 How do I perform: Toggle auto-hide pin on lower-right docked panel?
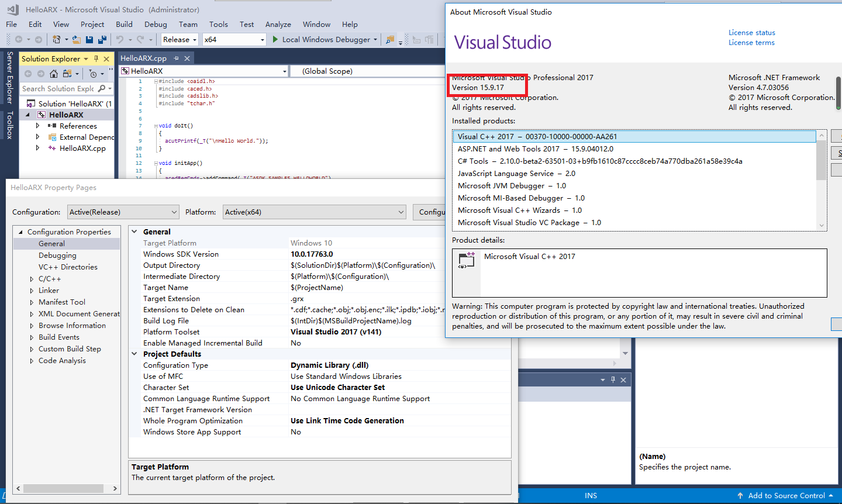pyautogui.click(x=613, y=380)
